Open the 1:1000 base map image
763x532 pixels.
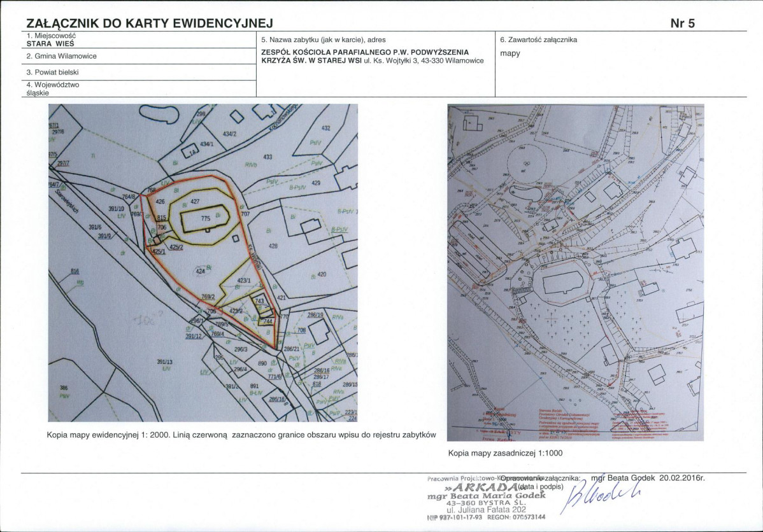[x=575, y=272]
